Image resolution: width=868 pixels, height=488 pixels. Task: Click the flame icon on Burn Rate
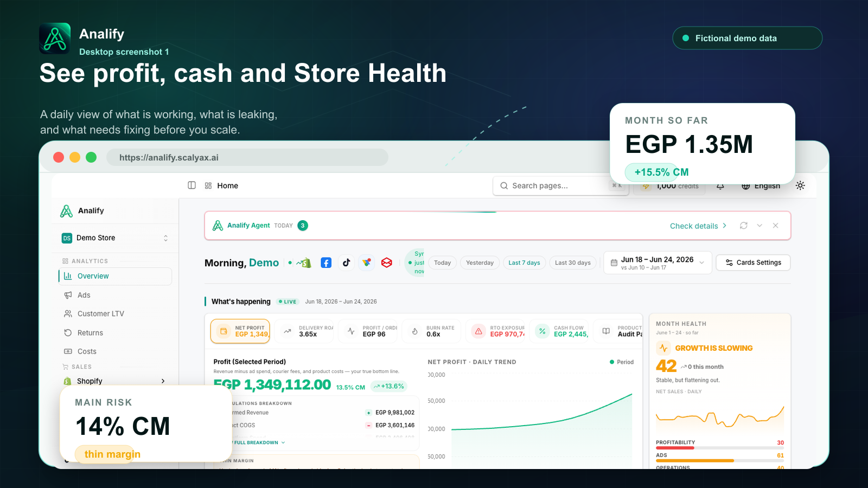pos(415,331)
